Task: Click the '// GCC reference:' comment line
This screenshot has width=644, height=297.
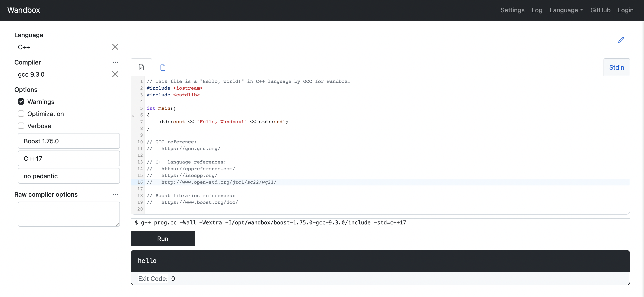Action: 171,142
